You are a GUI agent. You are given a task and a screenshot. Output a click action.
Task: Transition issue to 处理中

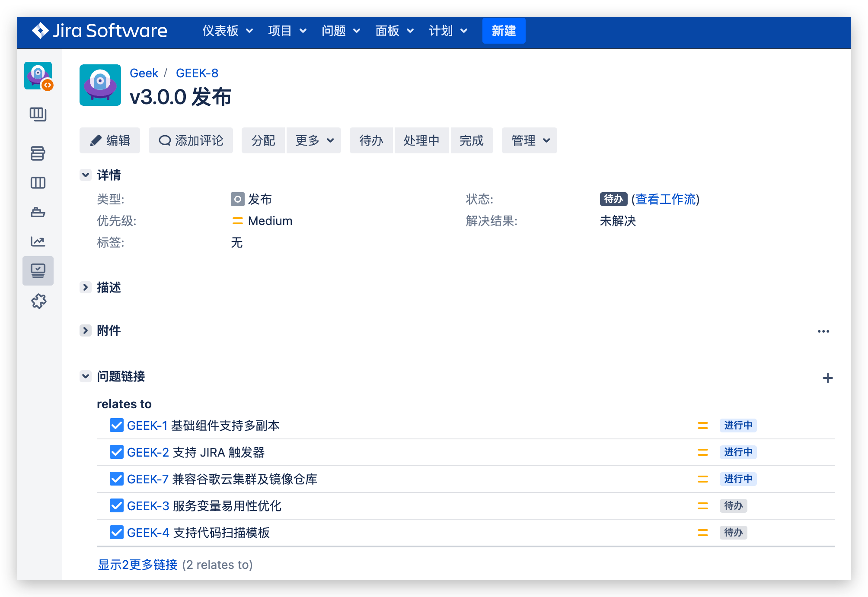[x=421, y=140]
